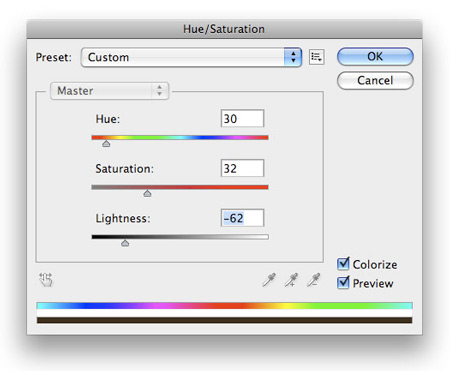Image resolution: width=450 pixels, height=371 pixels.
Task: Disable the Preview checkbox
Action: (x=343, y=283)
